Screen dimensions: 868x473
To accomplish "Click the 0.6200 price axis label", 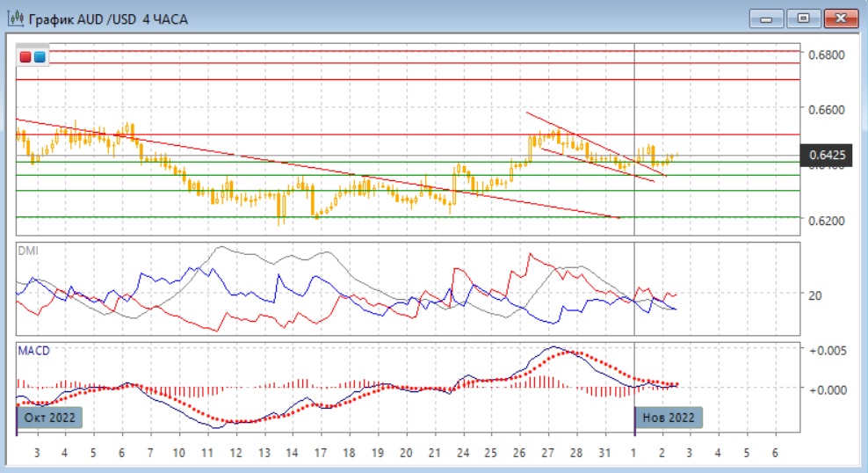I will coord(826,221).
